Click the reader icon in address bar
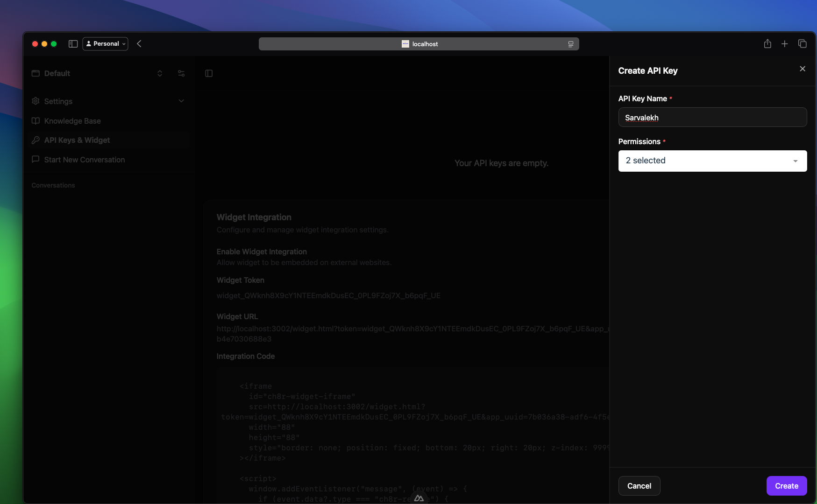817x504 pixels. coord(570,44)
